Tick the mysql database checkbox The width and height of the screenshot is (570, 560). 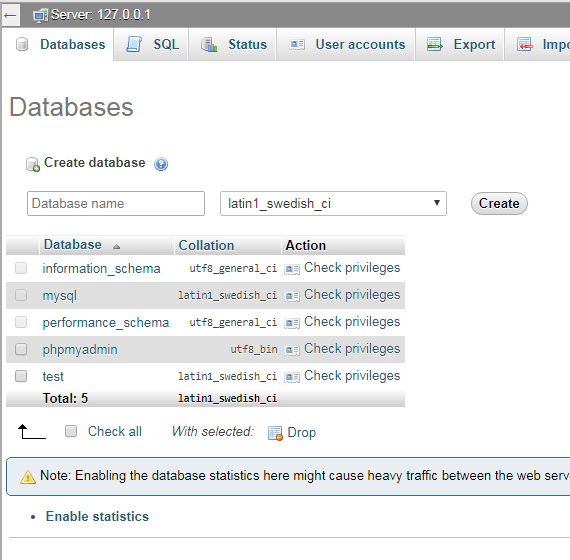(x=21, y=295)
